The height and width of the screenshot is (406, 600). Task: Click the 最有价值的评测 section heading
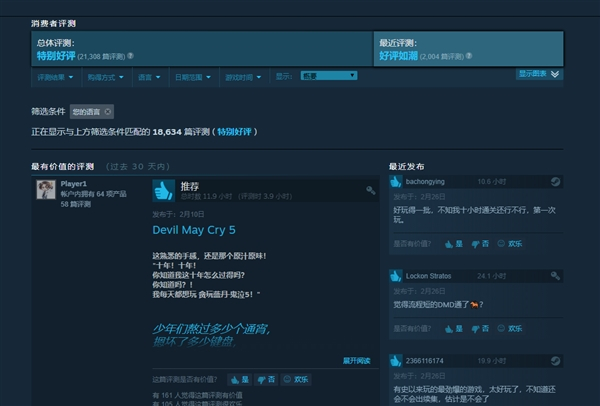point(62,166)
